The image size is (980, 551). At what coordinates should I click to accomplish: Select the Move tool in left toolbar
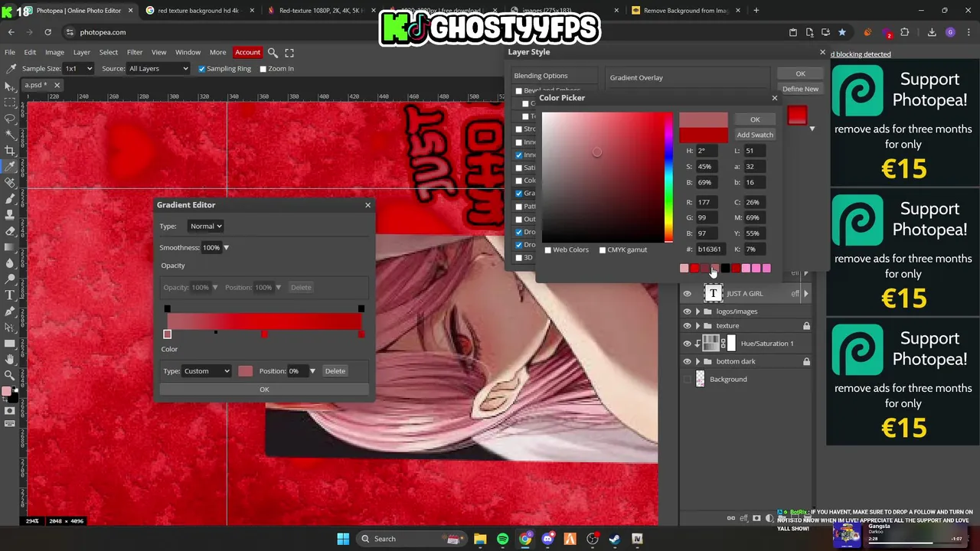click(x=10, y=86)
